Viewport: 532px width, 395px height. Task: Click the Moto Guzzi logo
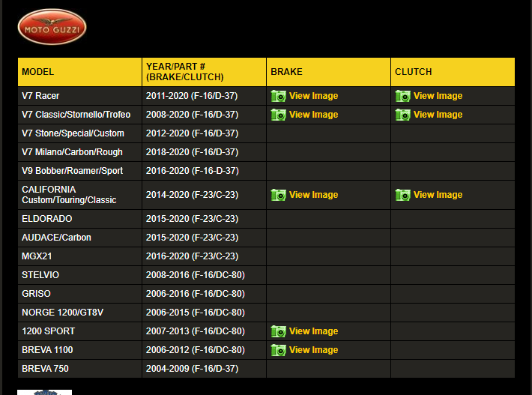tap(52, 27)
